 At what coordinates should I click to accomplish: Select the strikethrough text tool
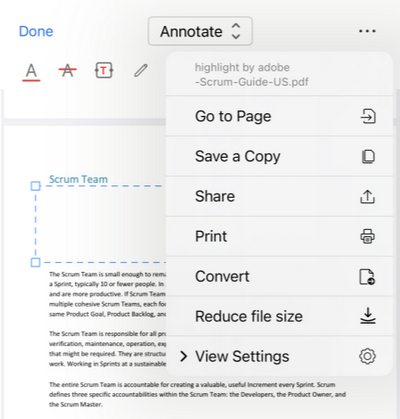click(68, 71)
